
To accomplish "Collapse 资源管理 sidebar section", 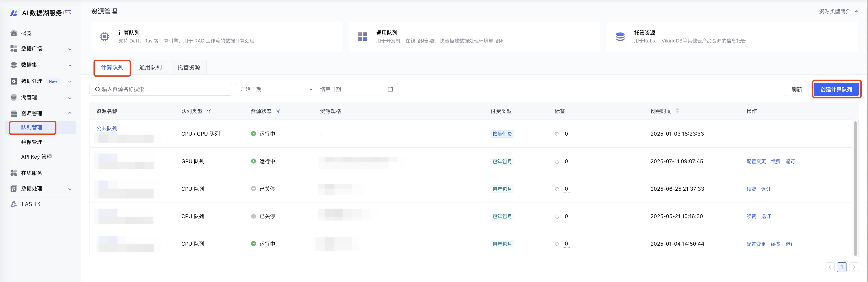I will [70, 113].
